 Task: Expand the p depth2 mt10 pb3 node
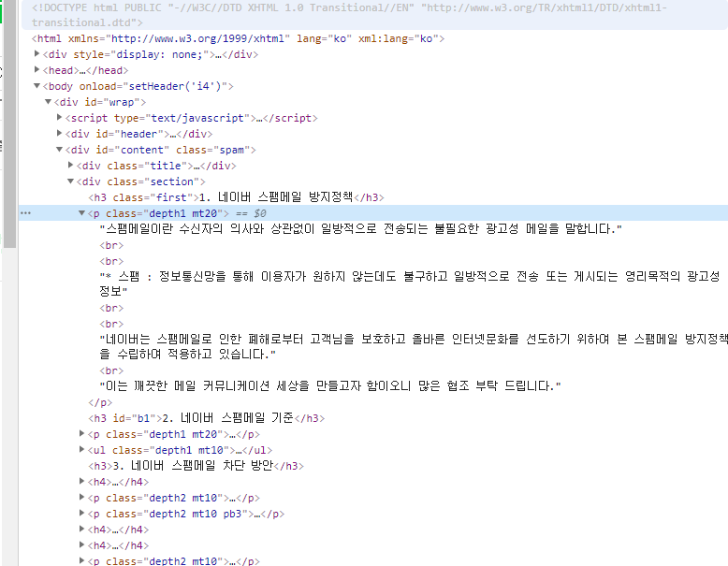point(81,513)
